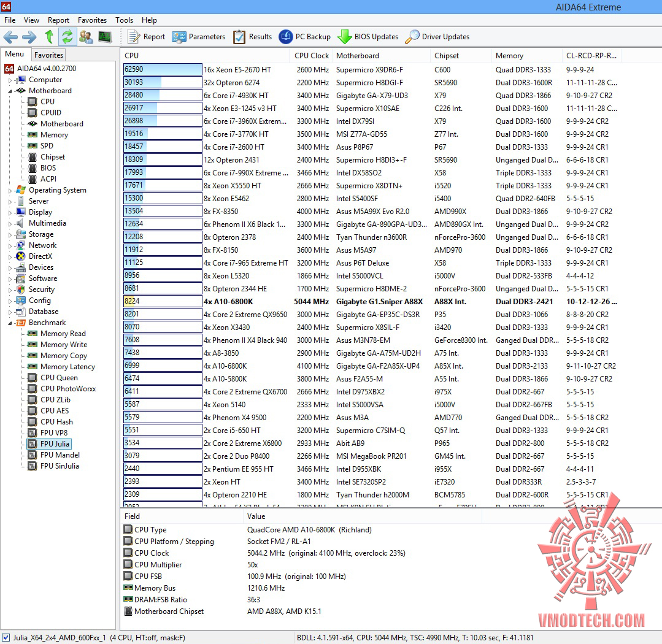Click Driver Updates button

point(437,37)
